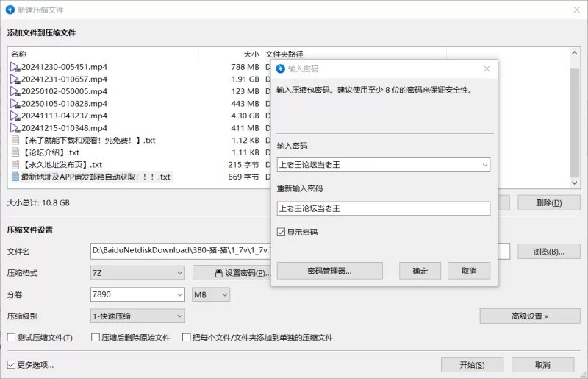
Task: Click the video icon of 20241215-010348.mp4
Action: click(x=15, y=128)
